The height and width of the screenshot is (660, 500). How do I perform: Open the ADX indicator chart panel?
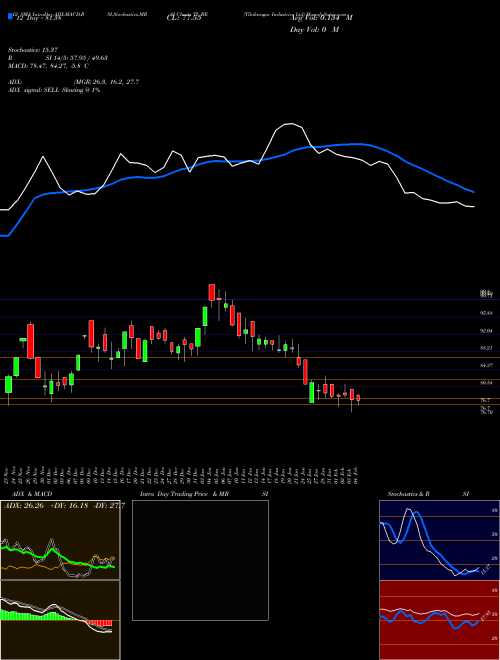60,540
